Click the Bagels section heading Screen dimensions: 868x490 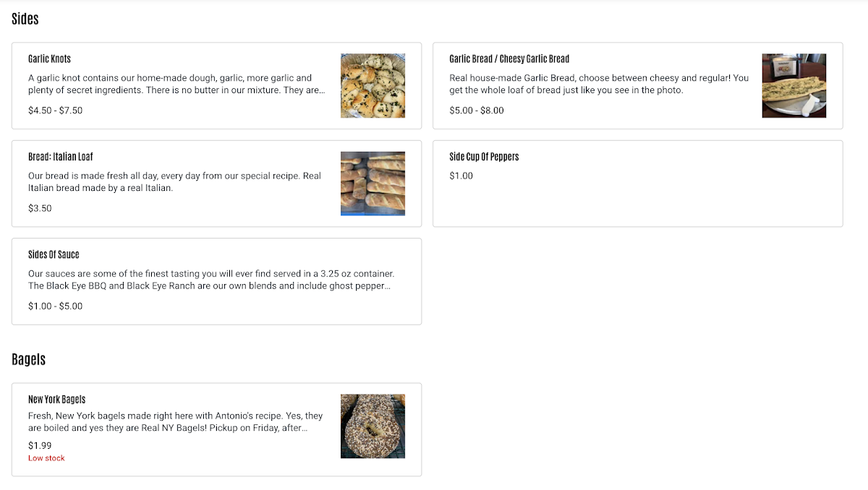click(29, 359)
